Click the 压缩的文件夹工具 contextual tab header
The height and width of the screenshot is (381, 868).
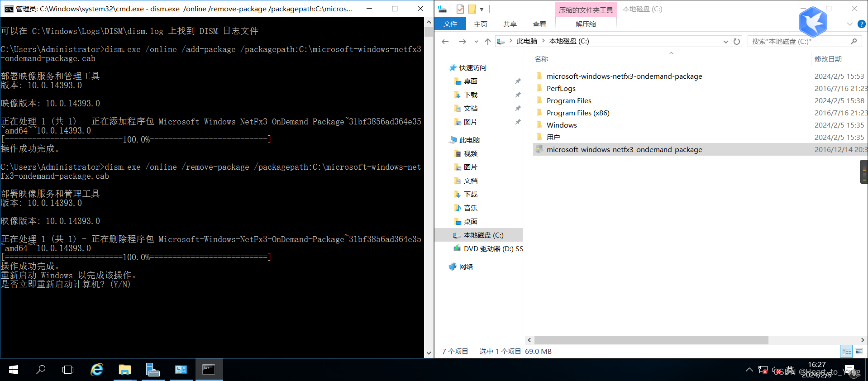pos(586,10)
